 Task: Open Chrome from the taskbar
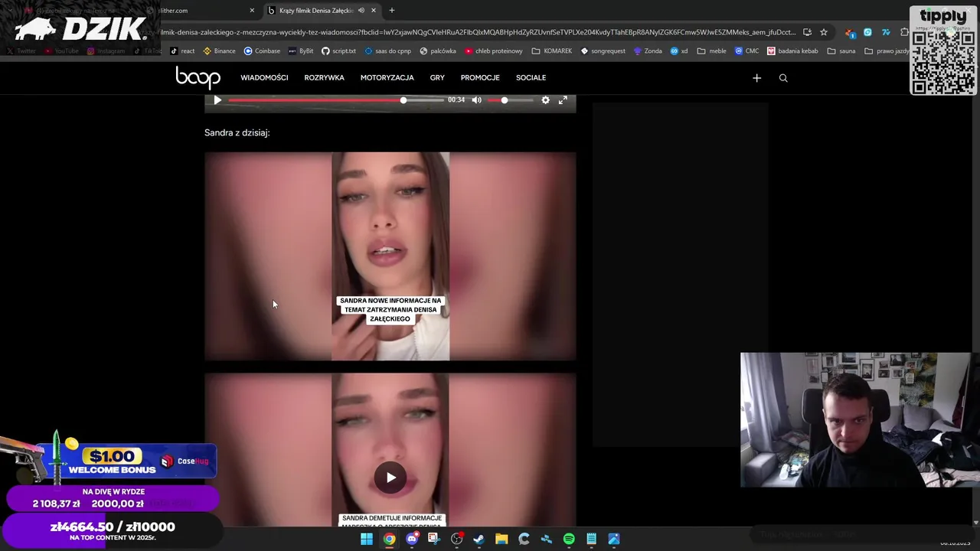coord(389,539)
